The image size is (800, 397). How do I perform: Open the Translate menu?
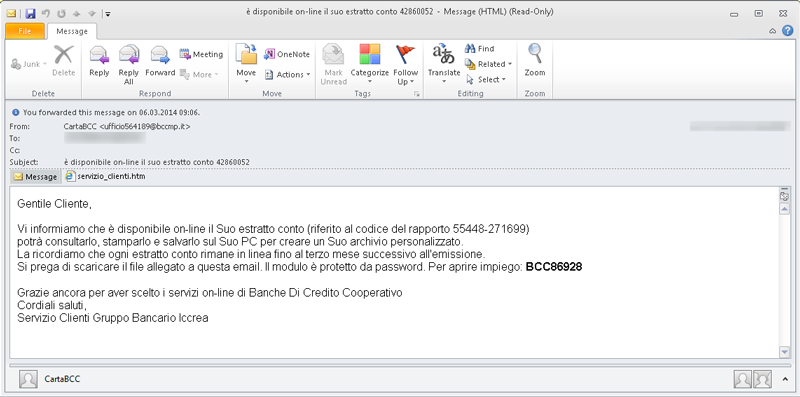pos(444,64)
